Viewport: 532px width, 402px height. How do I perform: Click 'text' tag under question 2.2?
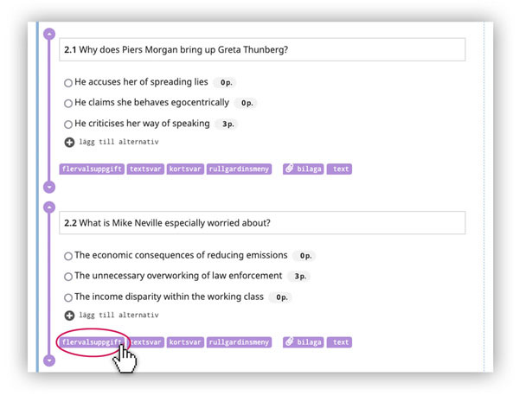[340, 342]
